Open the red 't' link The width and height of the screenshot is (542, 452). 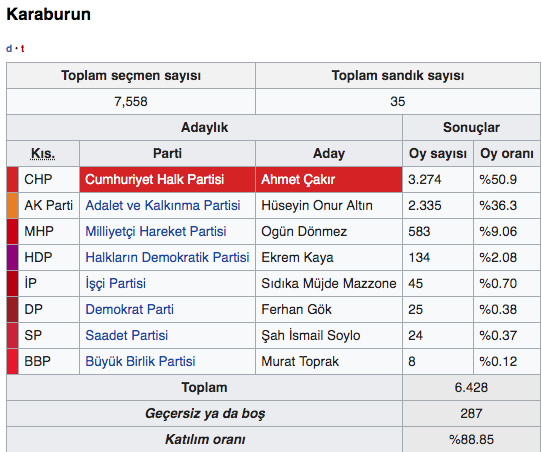tap(22, 49)
